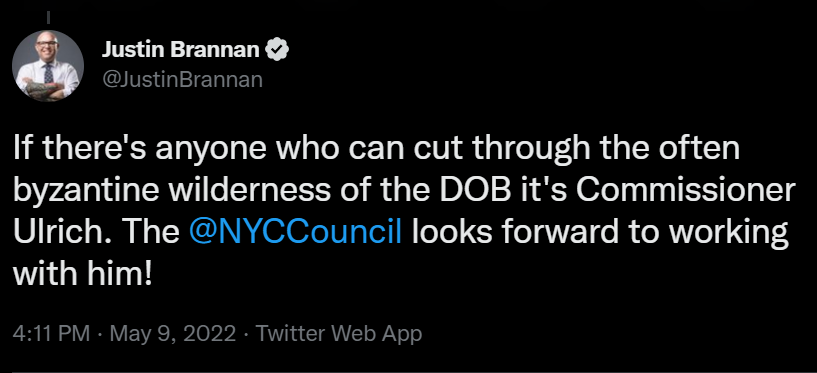817x373 pixels.
Task: Click the thread connector line above the avatar
Action: tap(48, 18)
